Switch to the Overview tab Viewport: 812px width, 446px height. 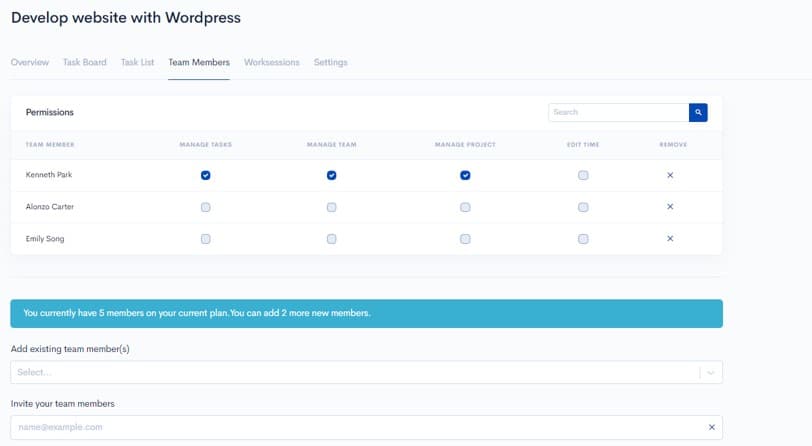click(30, 62)
